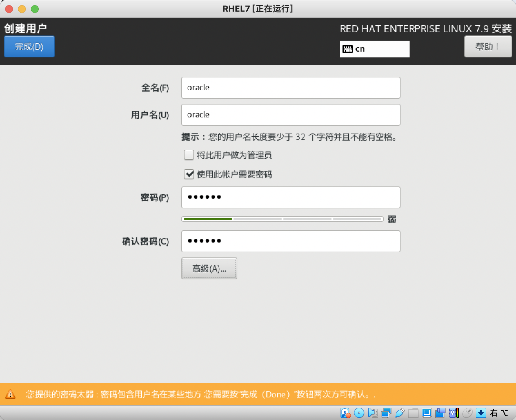Click the mouse integration status icon

[467, 413]
